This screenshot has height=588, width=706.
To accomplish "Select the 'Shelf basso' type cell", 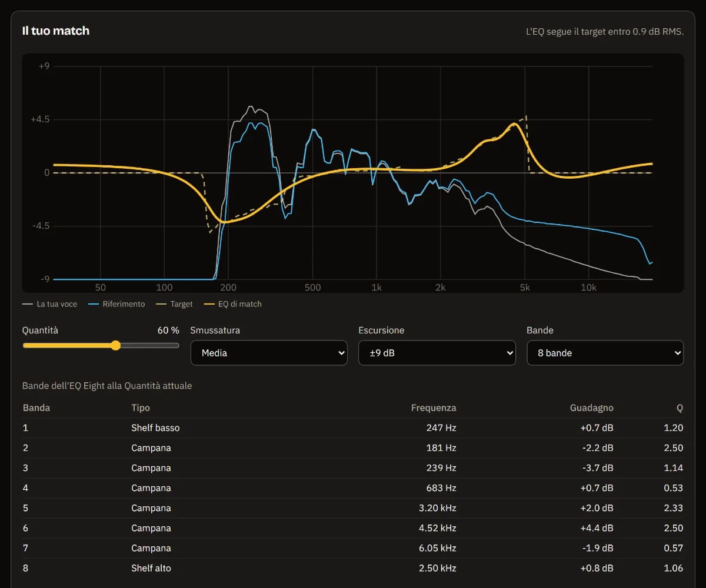I will click(155, 427).
